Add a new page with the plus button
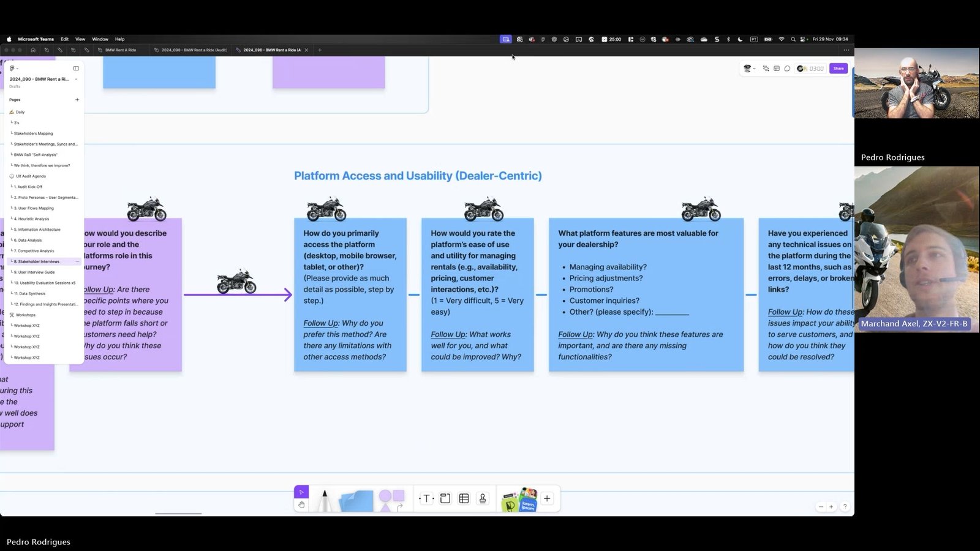980x551 pixels. point(77,99)
